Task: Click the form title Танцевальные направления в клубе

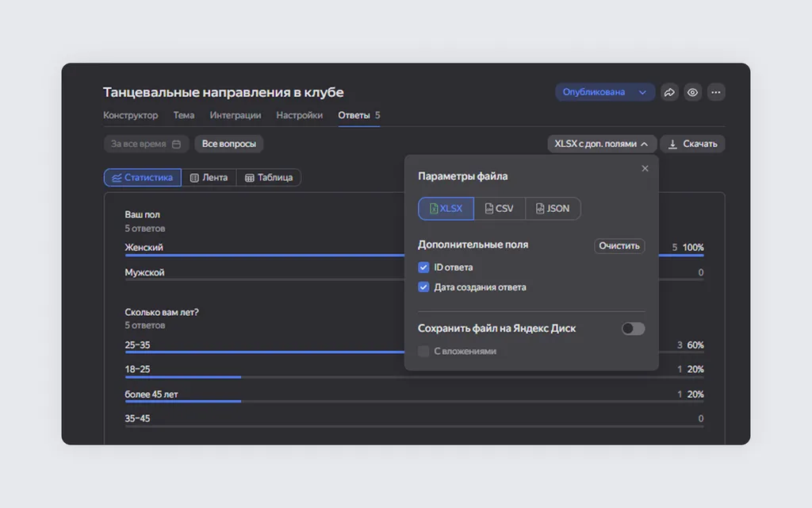Action: pyautogui.click(x=223, y=92)
